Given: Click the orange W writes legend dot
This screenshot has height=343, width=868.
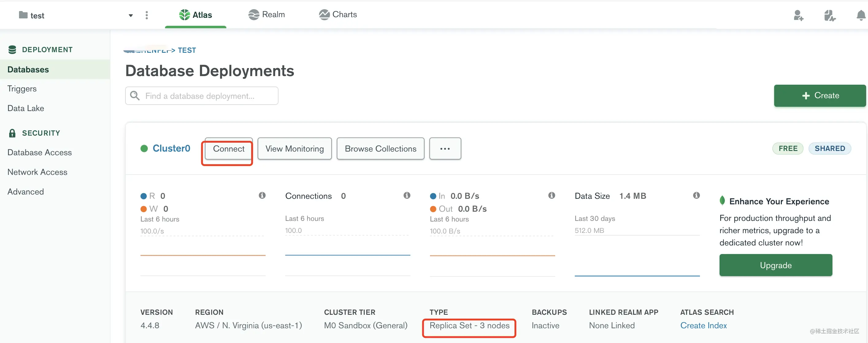Looking at the screenshot, I should tap(144, 209).
